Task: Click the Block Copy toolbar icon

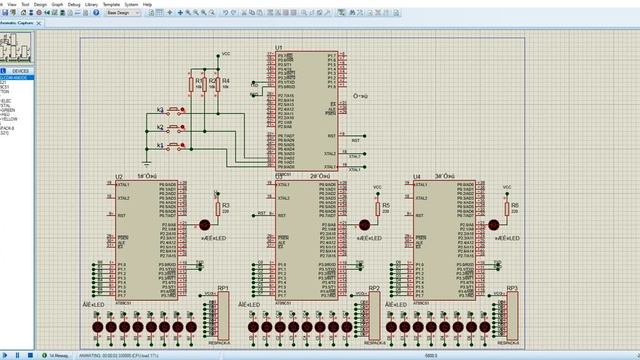Action: tap(270, 13)
